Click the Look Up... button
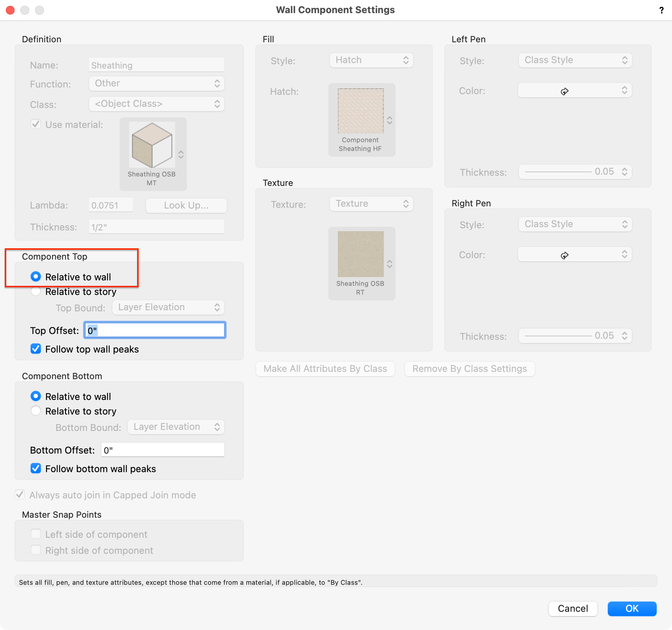Screen dimensions: 672x630 [x=186, y=206]
